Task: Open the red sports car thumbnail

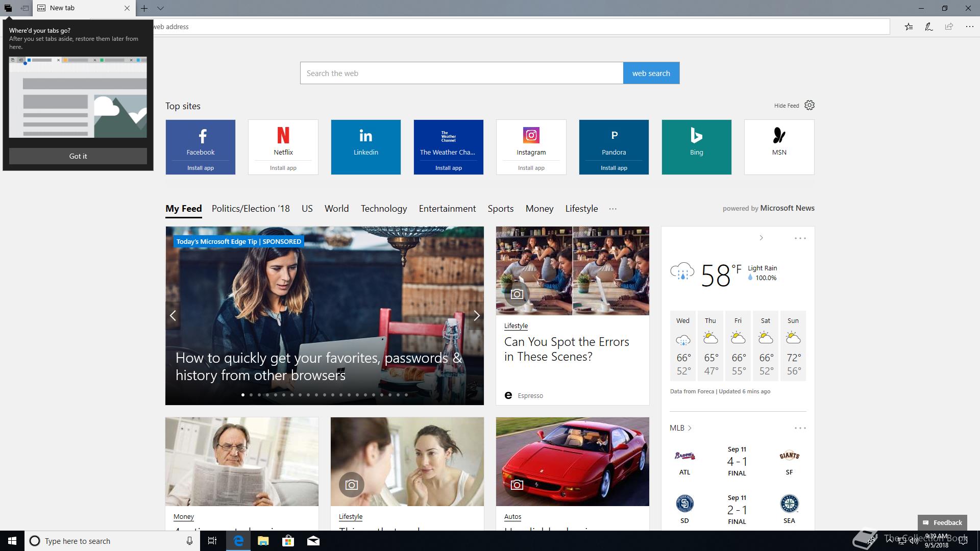Action: click(573, 462)
